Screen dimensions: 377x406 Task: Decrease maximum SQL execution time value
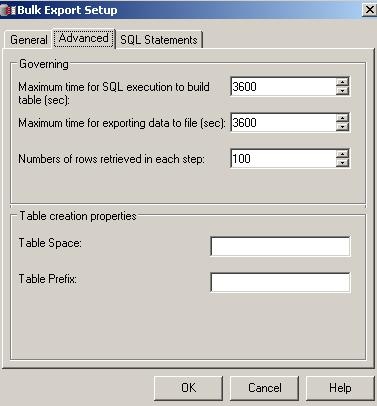[x=342, y=91]
